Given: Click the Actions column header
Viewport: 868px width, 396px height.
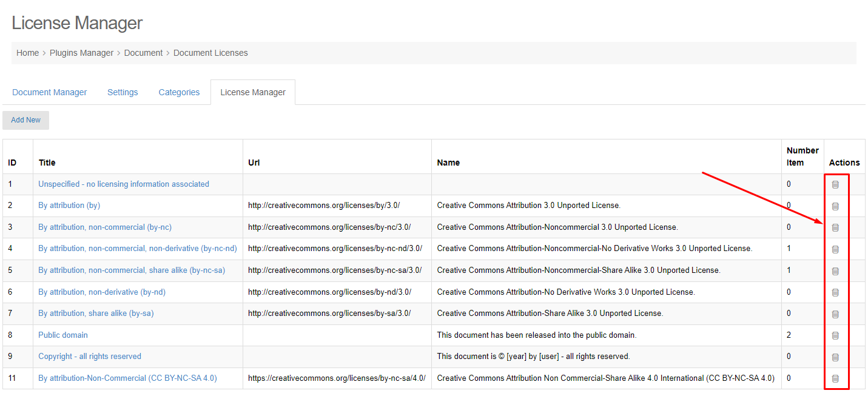Looking at the screenshot, I should (844, 163).
